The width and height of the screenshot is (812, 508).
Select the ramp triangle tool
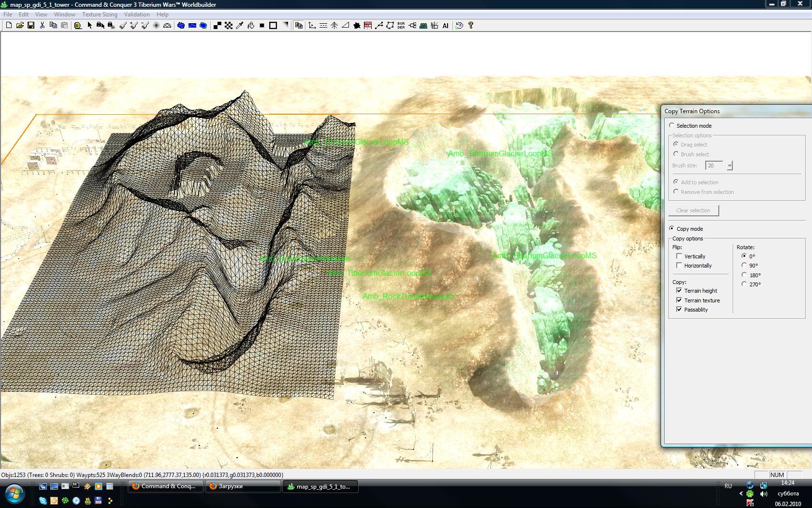click(345, 25)
